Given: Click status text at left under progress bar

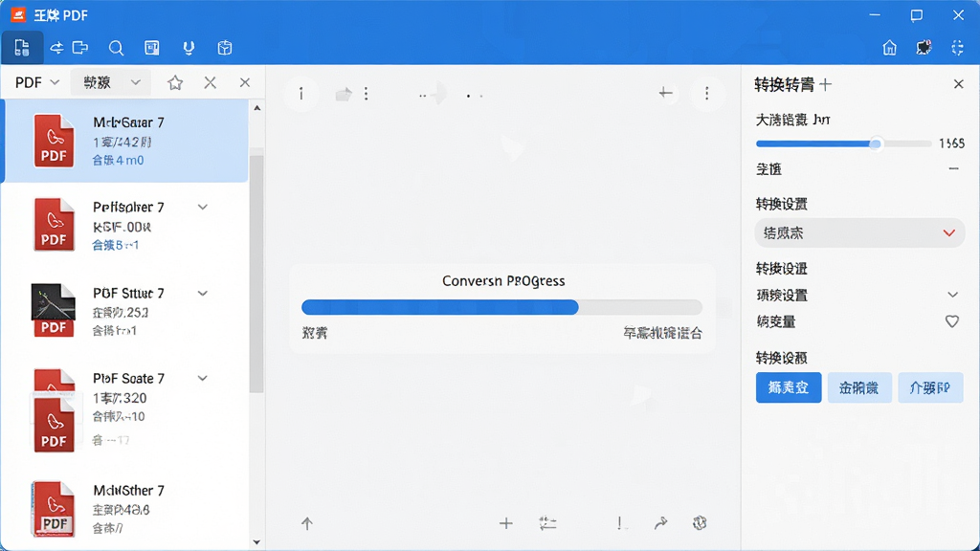Looking at the screenshot, I should click(314, 333).
